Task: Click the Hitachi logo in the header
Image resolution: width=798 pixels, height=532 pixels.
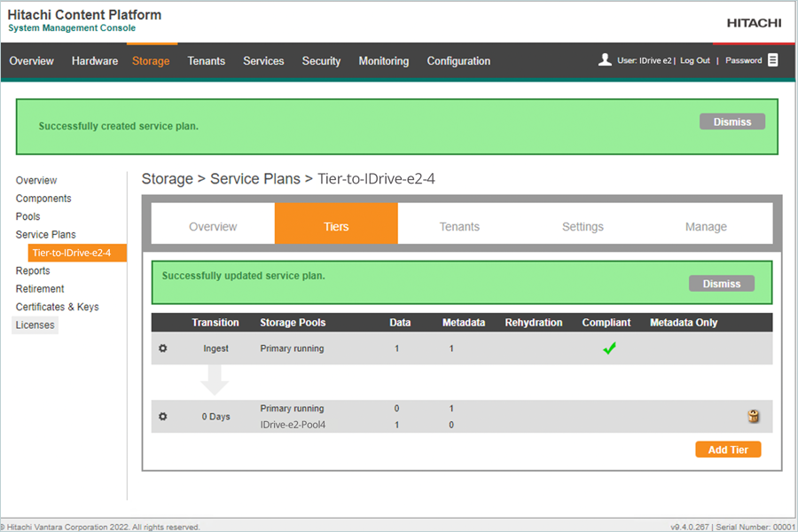Action: pos(754,22)
